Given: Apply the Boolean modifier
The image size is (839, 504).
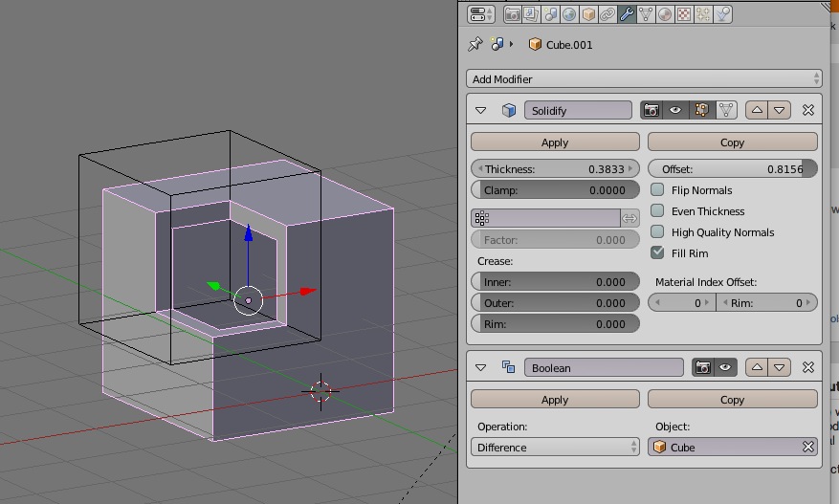Looking at the screenshot, I should click(x=555, y=400).
